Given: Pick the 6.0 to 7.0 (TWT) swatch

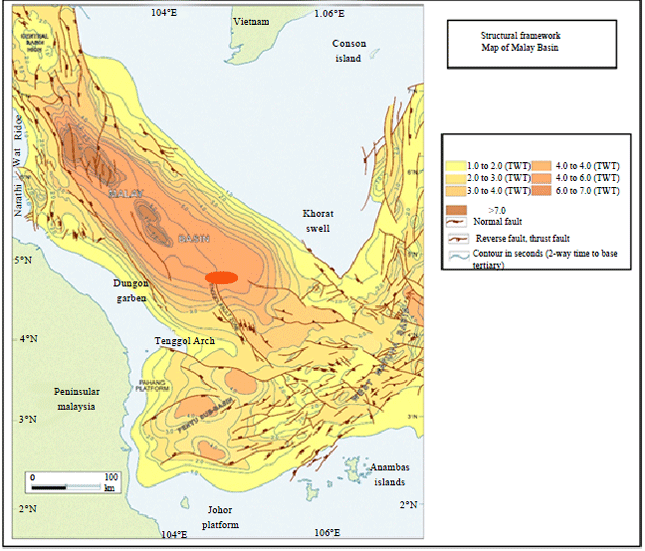Looking at the screenshot, I should (x=541, y=189).
